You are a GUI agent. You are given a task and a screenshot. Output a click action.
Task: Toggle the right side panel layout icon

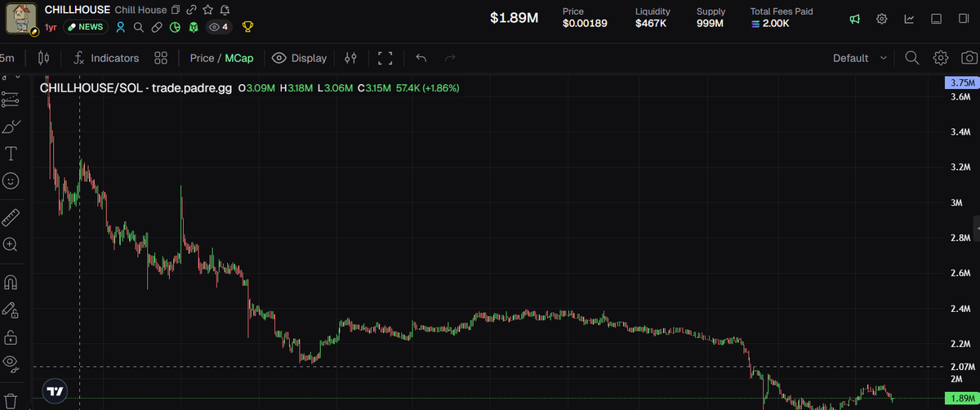click(965, 19)
